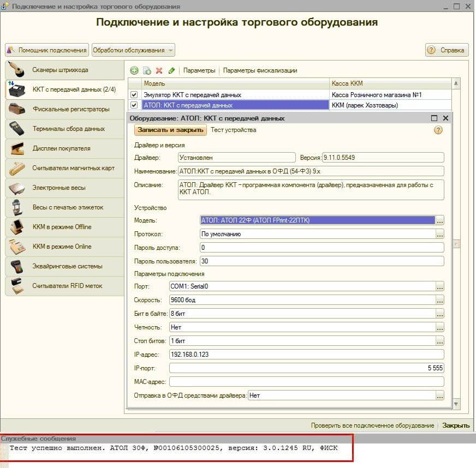The image size is (476, 468).
Task: Open Четность selection button
Action: pos(440,327)
